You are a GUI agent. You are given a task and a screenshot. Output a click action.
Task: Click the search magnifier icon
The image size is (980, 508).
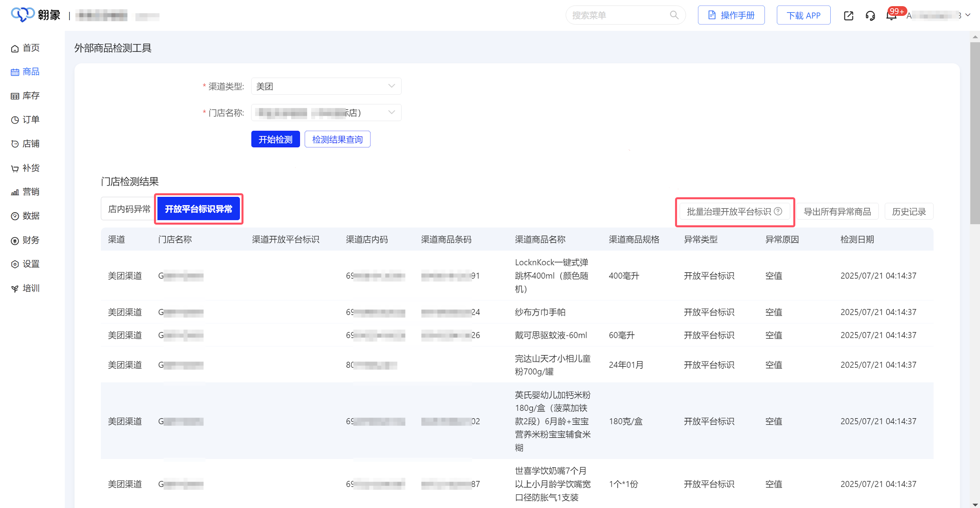click(674, 15)
